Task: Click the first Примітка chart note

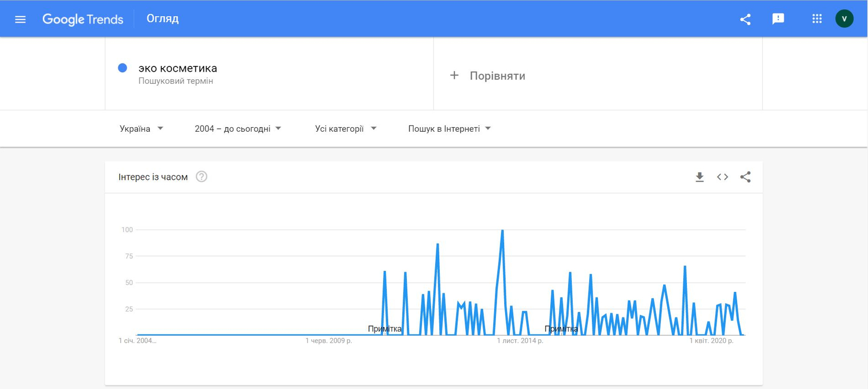Action: click(x=385, y=329)
